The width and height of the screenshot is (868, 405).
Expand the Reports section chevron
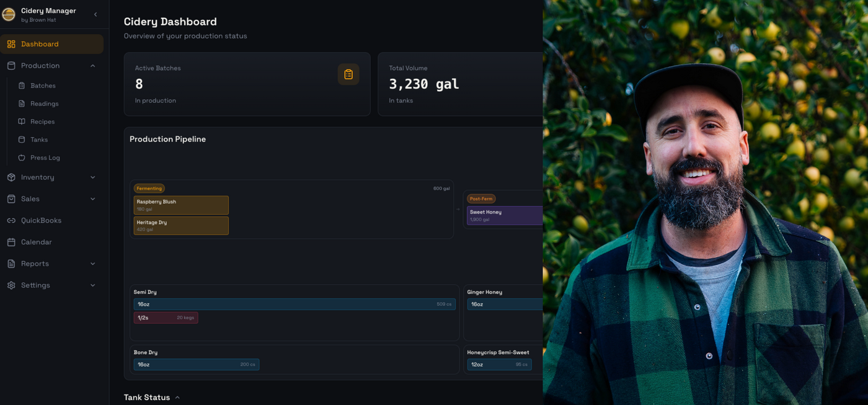(x=93, y=264)
